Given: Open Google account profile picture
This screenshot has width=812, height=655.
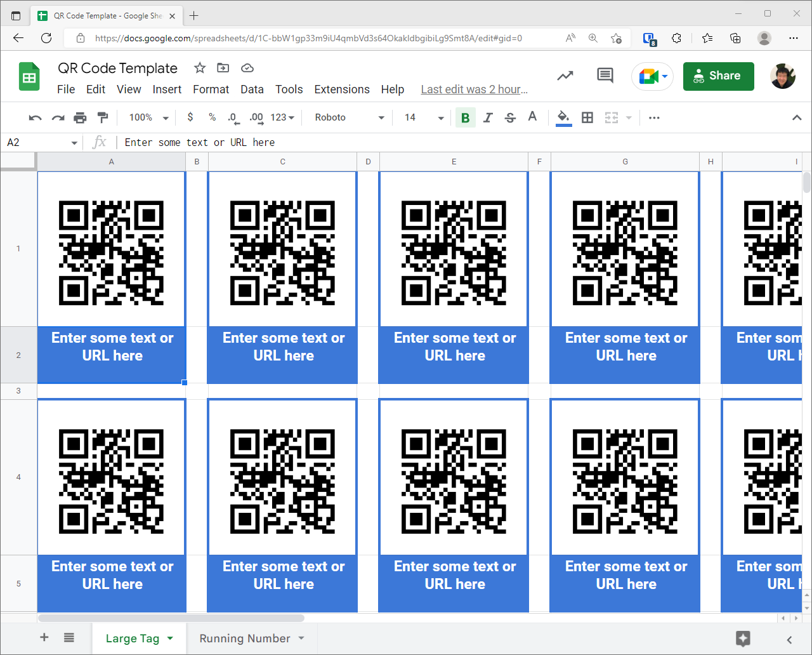Looking at the screenshot, I should [783, 76].
